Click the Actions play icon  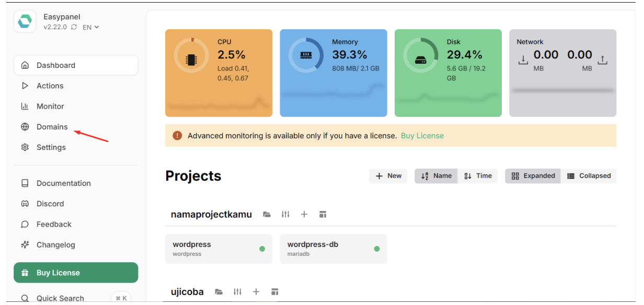(x=25, y=86)
